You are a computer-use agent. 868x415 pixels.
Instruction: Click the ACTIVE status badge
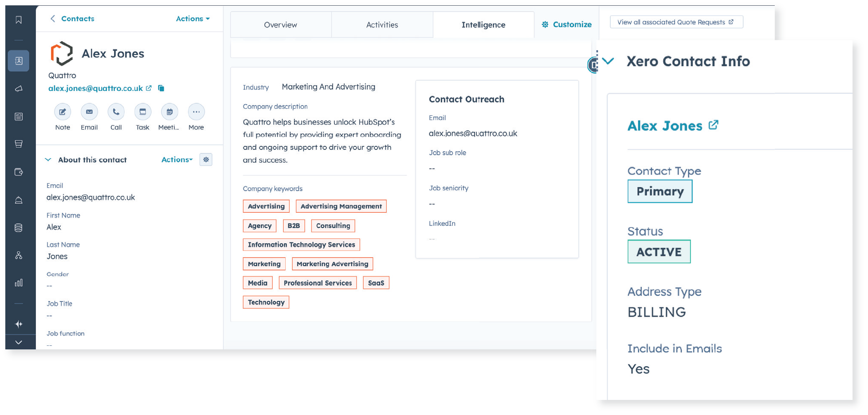coord(659,251)
